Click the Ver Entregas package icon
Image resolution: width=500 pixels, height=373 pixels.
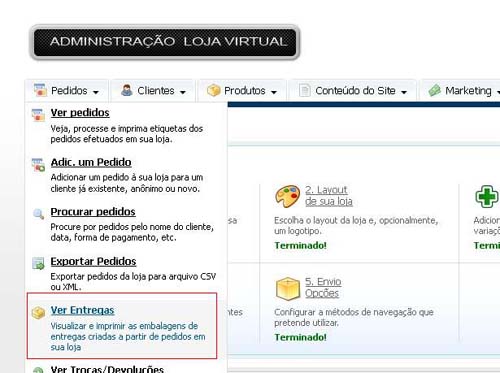coord(38,313)
